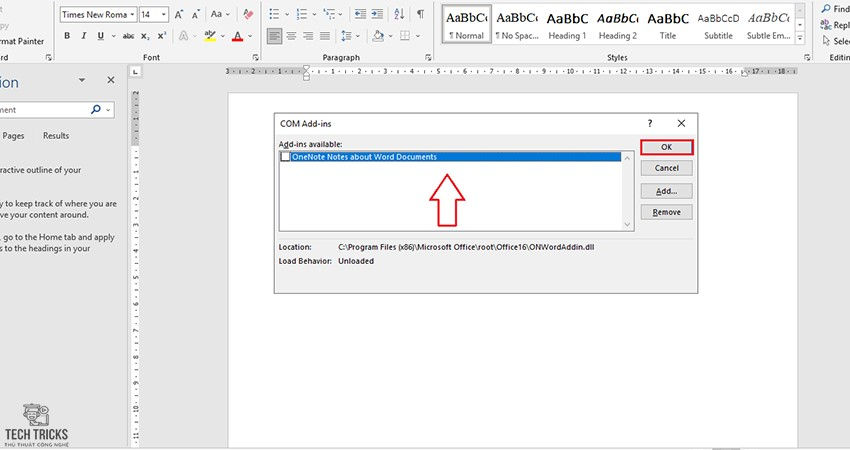Expand borders dropdown arrow
Image resolution: width=850 pixels, height=450 pixels.
point(418,36)
